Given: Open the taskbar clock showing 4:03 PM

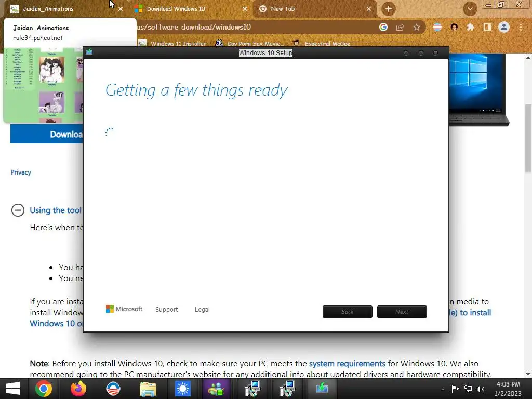Looking at the screenshot, I should click(508, 389).
